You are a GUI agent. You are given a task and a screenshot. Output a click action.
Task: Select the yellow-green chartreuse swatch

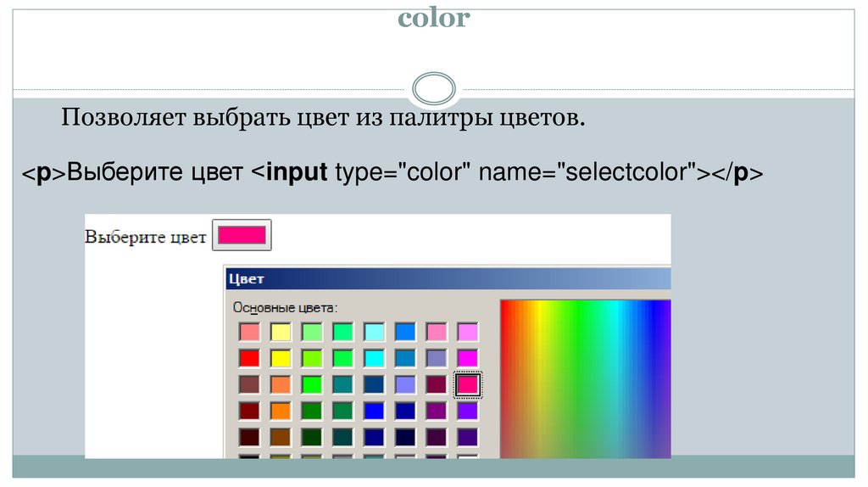(x=312, y=358)
